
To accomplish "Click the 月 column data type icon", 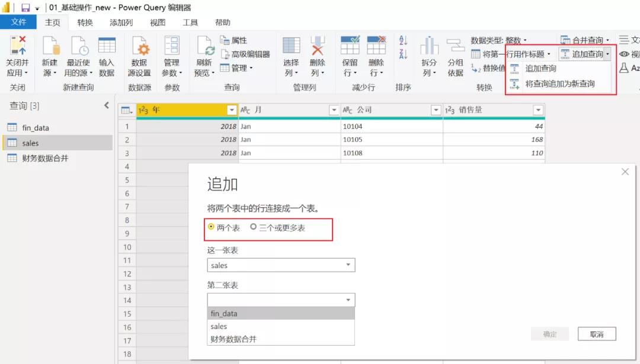I will point(245,110).
